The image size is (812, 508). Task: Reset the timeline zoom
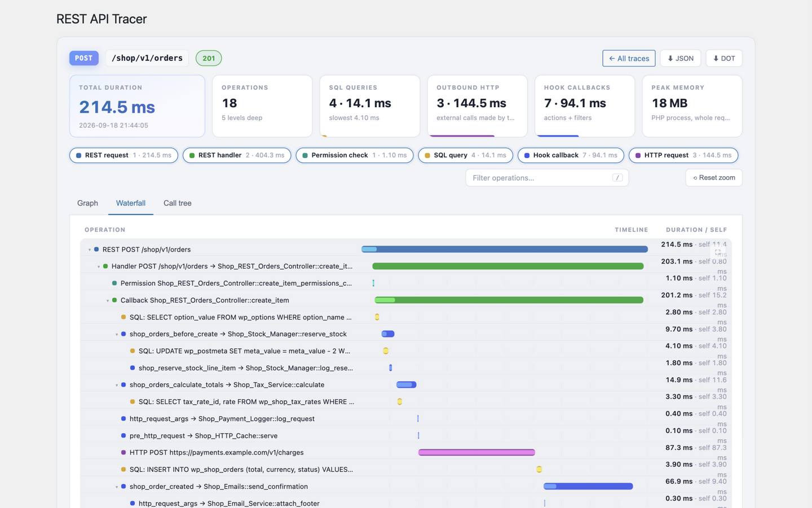[714, 178]
